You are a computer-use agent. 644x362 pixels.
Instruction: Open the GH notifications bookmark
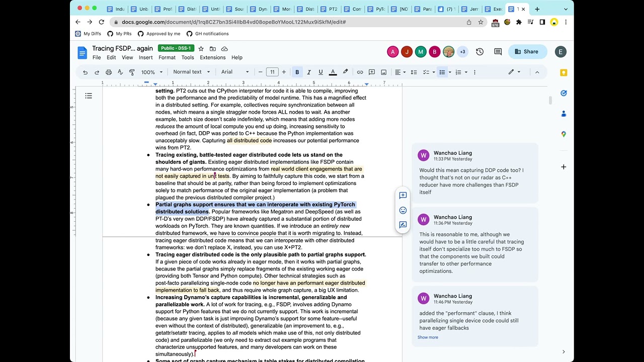pos(207,34)
